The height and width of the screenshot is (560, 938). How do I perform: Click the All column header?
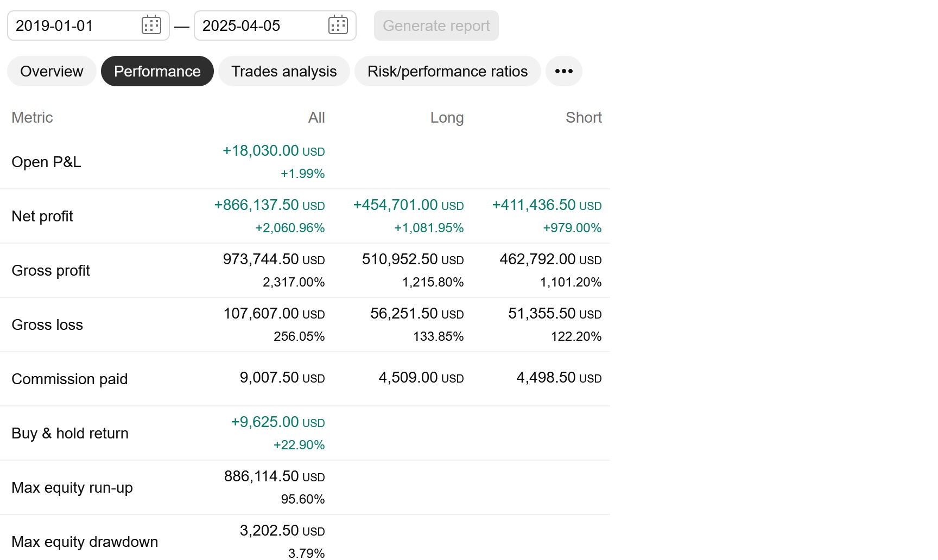point(316,118)
